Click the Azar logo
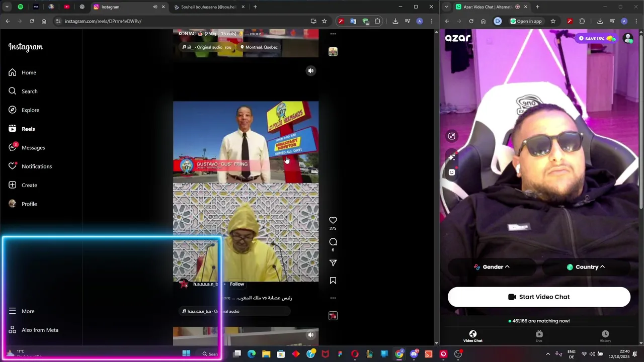Image resolution: width=644 pixels, height=362 pixels. tap(458, 38)
